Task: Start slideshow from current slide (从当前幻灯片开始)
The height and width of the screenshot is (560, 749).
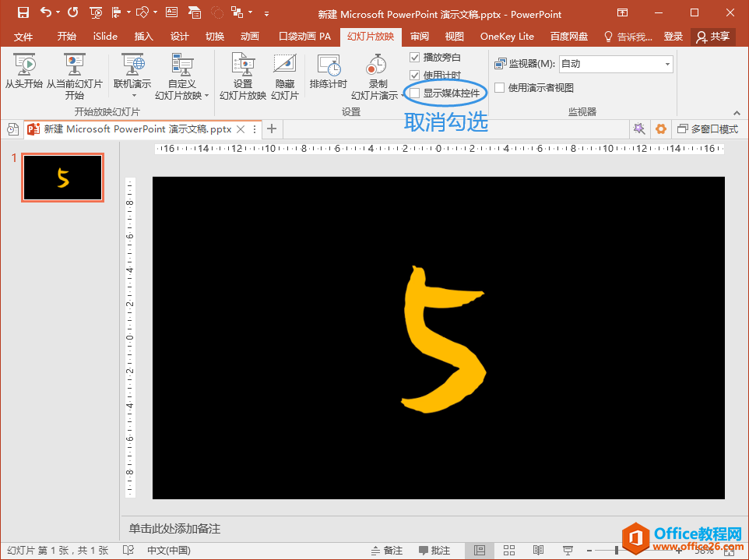Action: click(x=74, y=70)
